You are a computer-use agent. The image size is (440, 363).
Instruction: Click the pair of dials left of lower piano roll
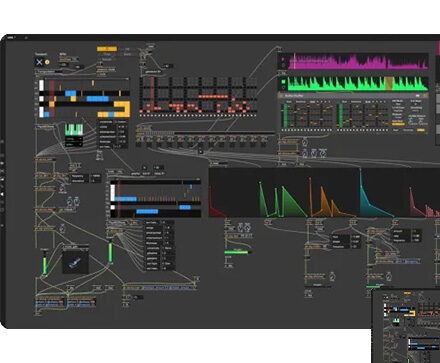pyautogui.click(x=73, y=201)
